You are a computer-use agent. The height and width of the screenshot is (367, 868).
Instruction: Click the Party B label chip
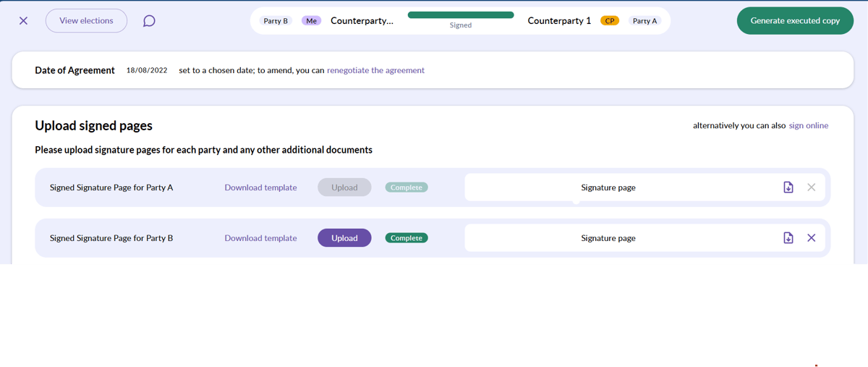point(276,21)
